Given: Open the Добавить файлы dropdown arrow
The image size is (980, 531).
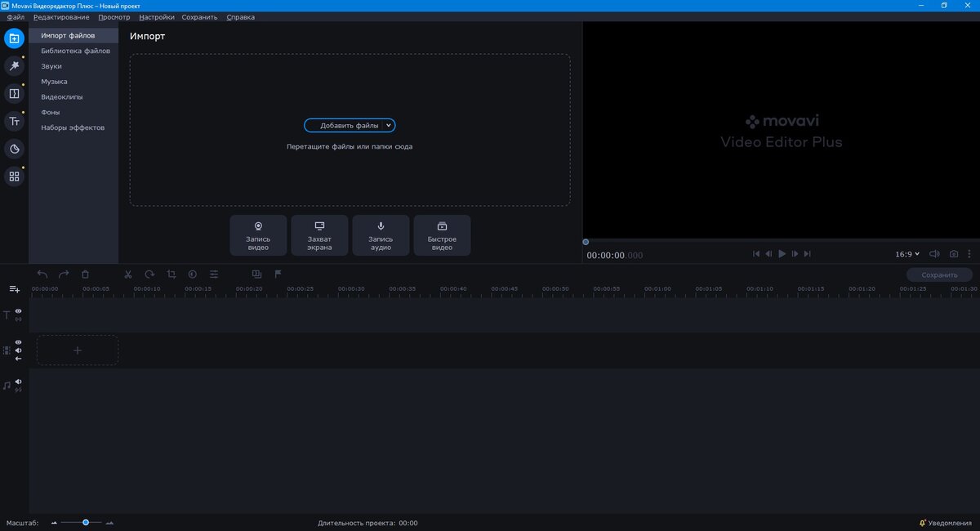Looking at the screenshot, I should pyautogui.click(x=388, y=125).
